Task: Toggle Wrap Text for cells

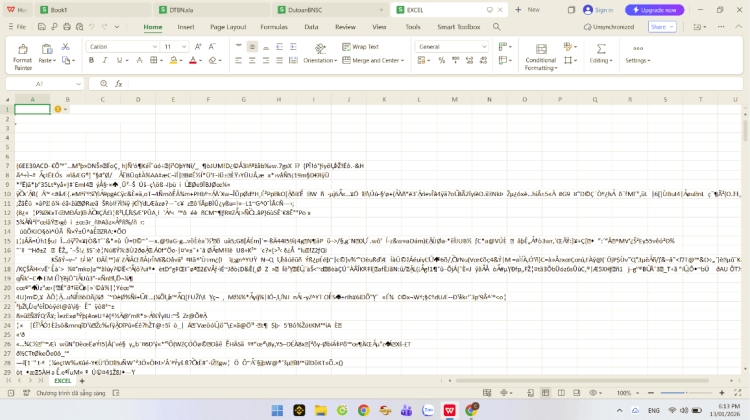Action: (x=360, y=47)
